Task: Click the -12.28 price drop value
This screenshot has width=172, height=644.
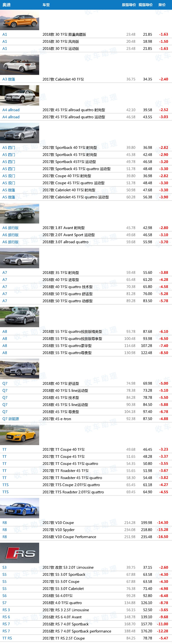Action: pos(163,631)
